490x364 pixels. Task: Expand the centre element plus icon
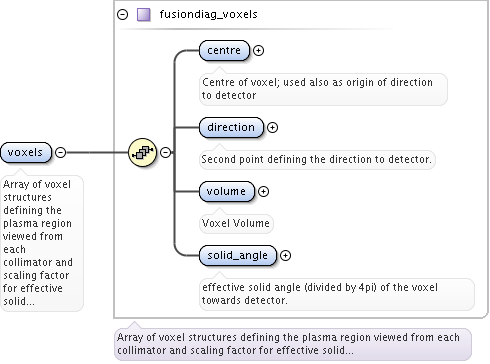coord(258,50)
